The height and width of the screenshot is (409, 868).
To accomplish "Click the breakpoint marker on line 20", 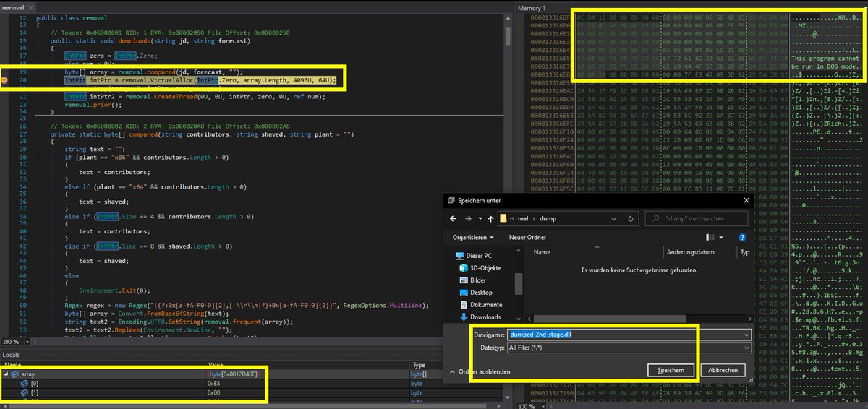I will pos(5,79).
